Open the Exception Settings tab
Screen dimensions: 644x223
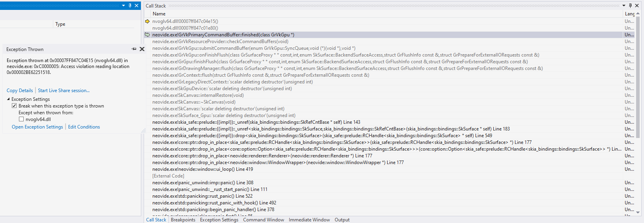click(219, 220)
